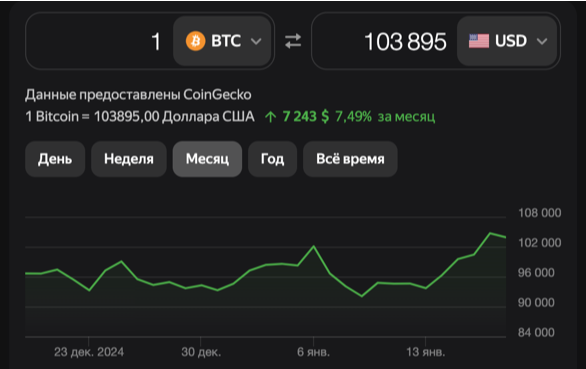Click the US flag icon
586x369 pixels.
[x=479, y=41]
